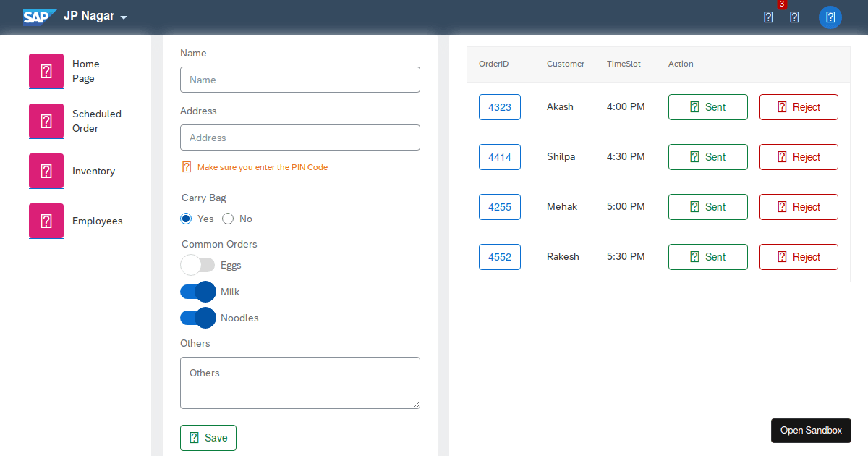Enable the Eggs toggle
The height and width of the screenshot is (456, 868).
(x=197, y=265)
